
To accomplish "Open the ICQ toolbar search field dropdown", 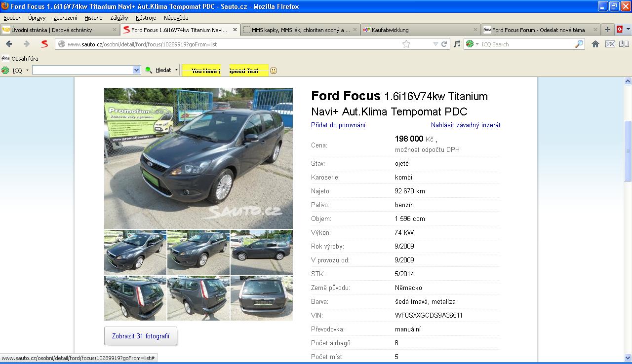I will pos(137,71).
